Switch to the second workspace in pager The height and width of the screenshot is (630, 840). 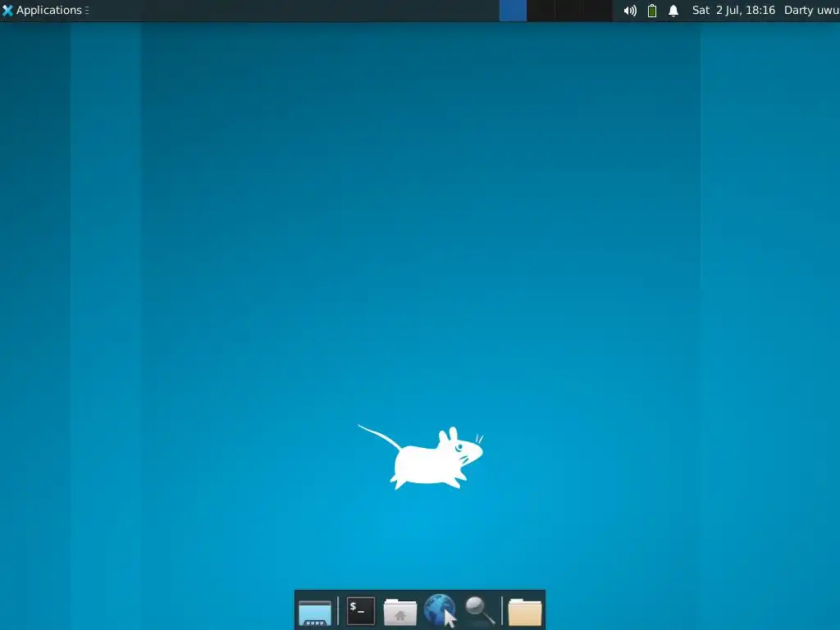pos(541,11)
